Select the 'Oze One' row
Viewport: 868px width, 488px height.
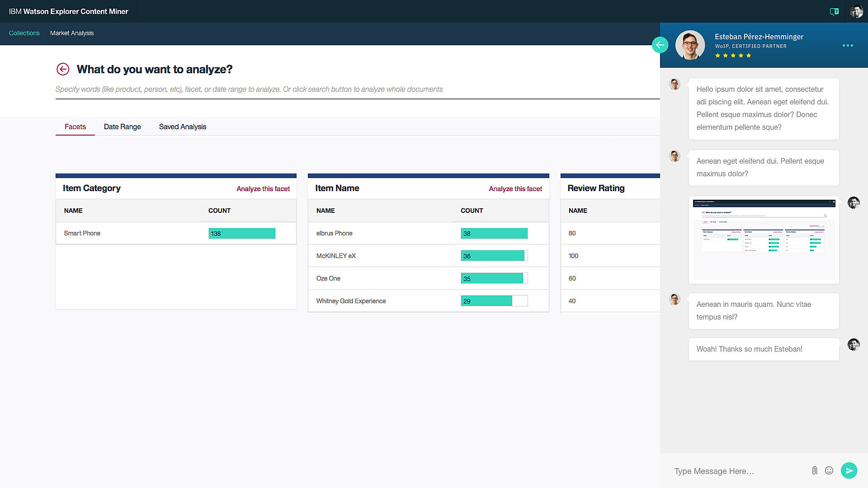point(428,278)
